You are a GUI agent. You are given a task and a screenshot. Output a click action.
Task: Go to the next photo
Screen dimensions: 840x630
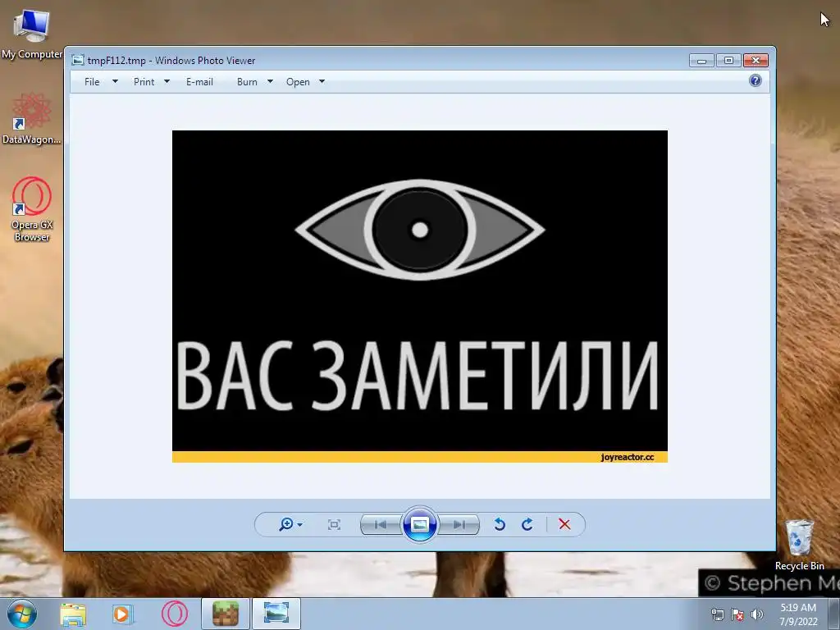459,524
